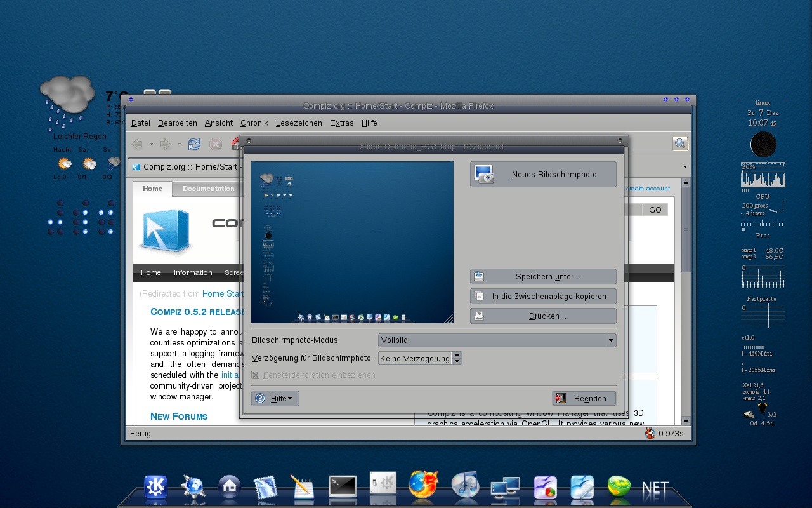The image size is (812, 508).
Task: Launch the OpenOffice Writer dock icon
Action: pyautogui.click(x=582, y=487)
